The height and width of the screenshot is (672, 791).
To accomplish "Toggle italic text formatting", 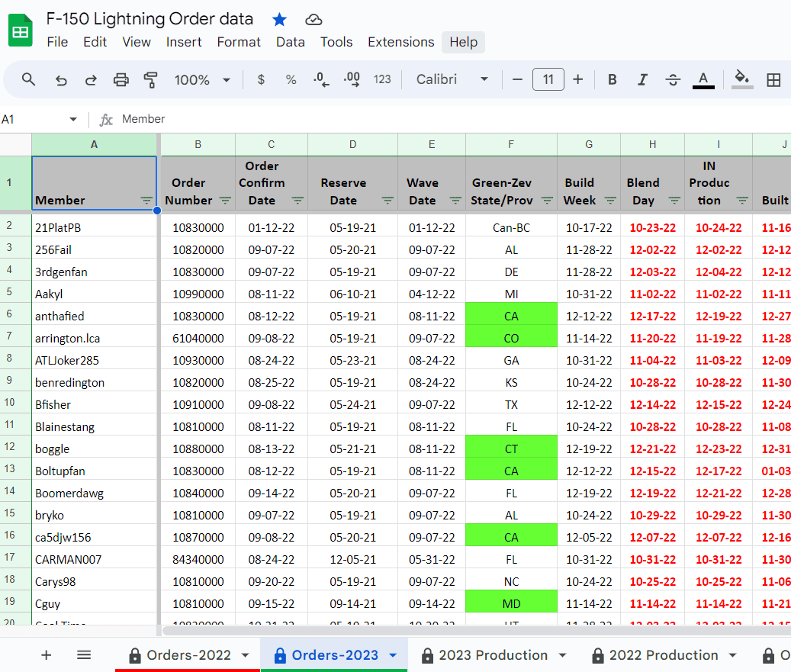I will (x=642, y=79).
